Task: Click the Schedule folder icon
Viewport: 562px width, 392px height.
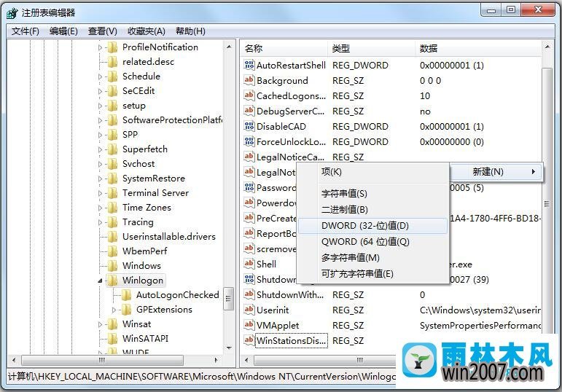Action: (112, 77)
